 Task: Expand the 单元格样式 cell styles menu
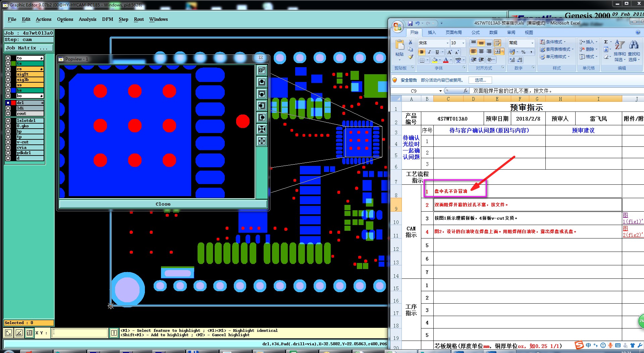tap(555, 57)
